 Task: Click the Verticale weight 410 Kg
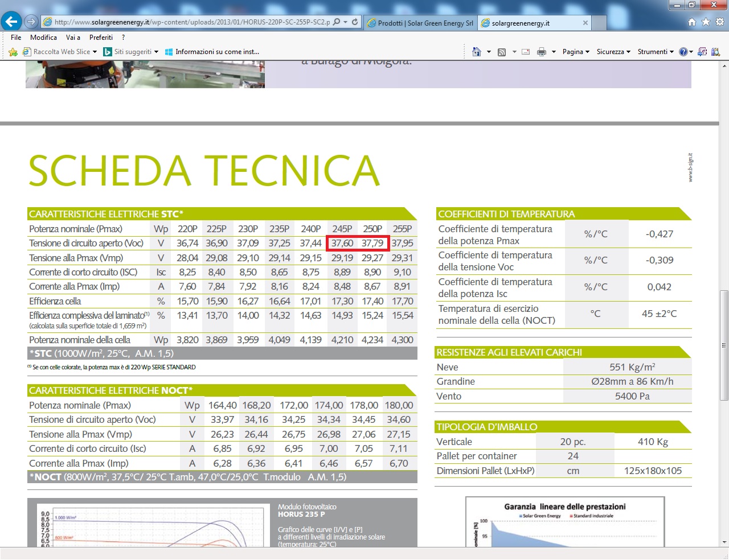[653, 442]
